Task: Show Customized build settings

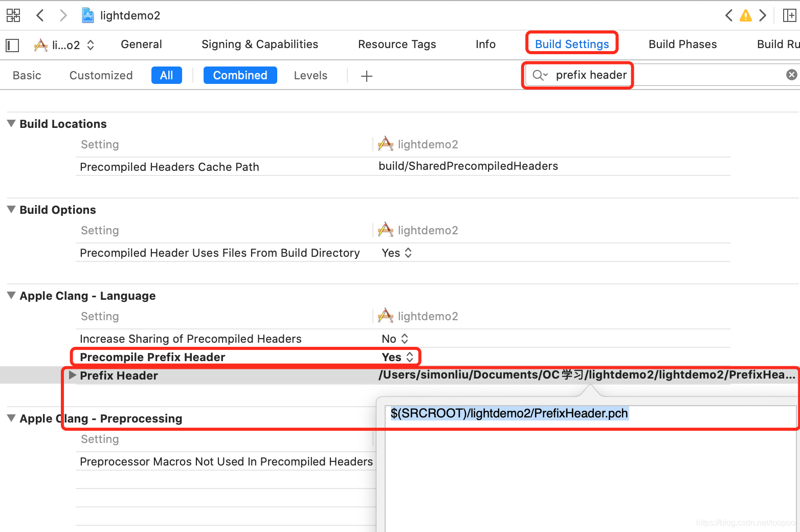Action: [x=101, y=76]
